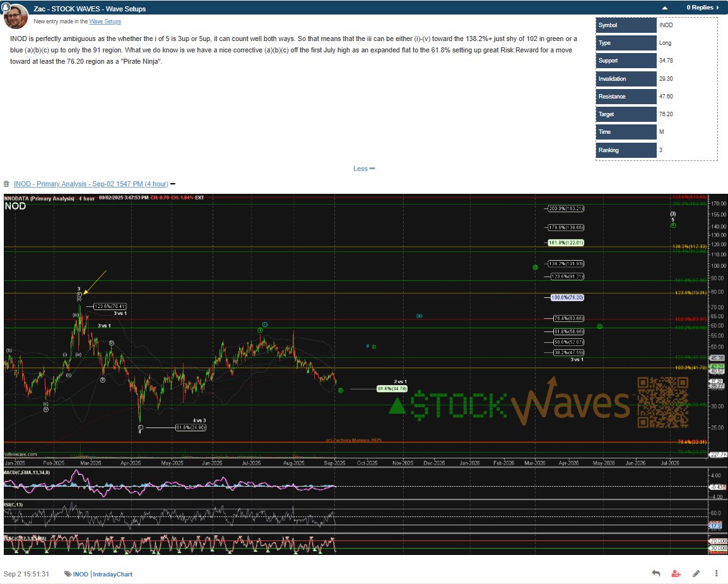
Task: Click the red add-user icon
Action: tap(676, 574)
